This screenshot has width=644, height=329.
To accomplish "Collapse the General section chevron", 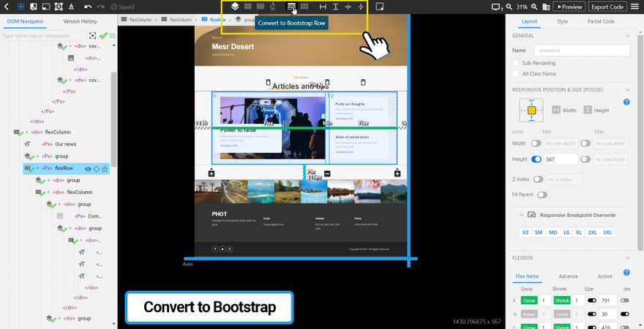I will point(628,35).
